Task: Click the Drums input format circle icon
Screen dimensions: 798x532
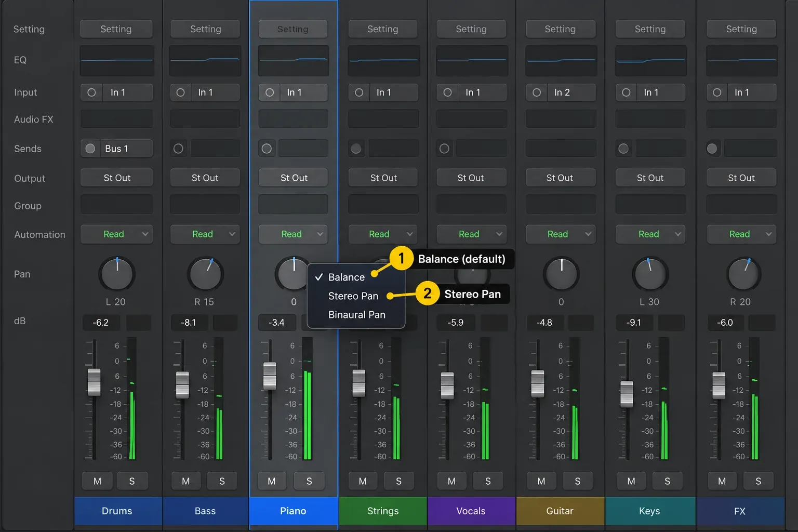Action: pyautogui.click(x=91, y=92)
